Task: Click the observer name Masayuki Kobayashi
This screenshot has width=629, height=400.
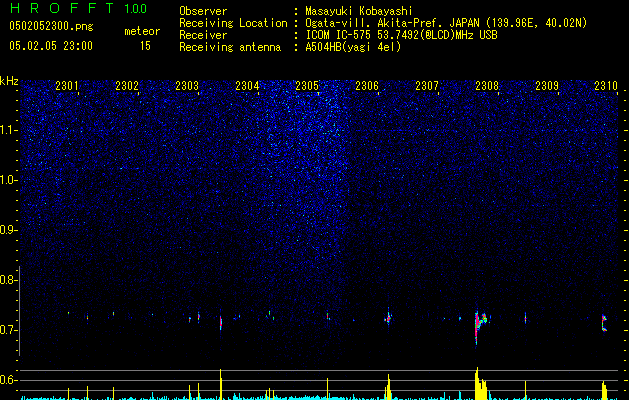Action: [359, 11]
